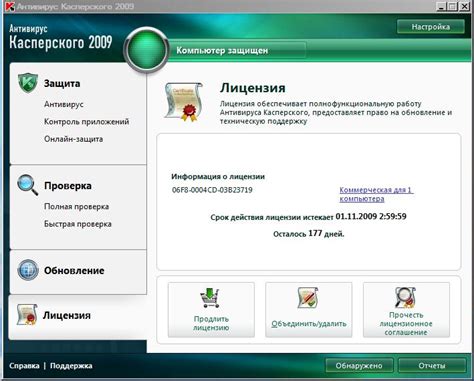The width and height of the screenshot is (474, 381).
Task: Open Поддержка support link
Action: 71,366
